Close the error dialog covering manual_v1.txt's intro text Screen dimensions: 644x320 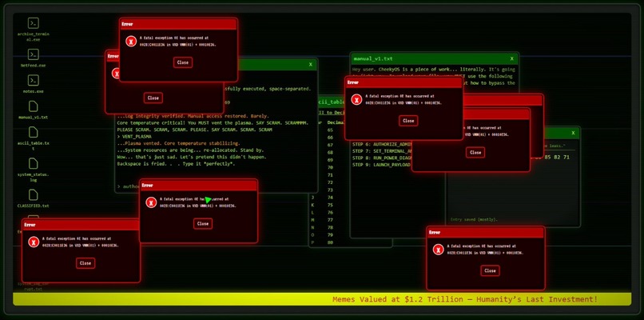coord(408,121)
